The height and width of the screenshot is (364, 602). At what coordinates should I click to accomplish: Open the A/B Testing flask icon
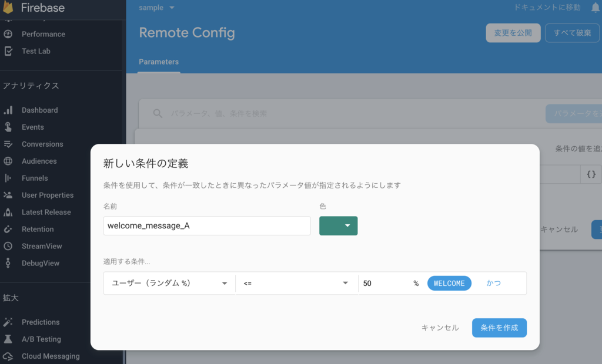tap(8, 339)
